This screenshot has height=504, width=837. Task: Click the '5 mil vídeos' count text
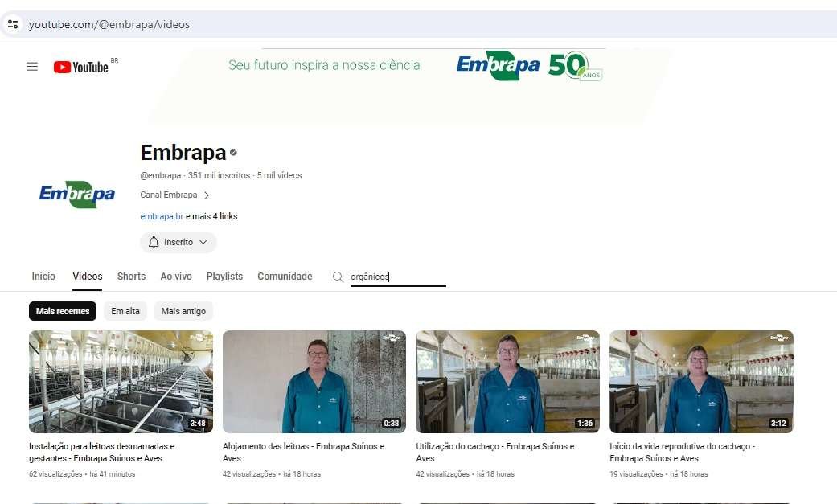[279, 176]
